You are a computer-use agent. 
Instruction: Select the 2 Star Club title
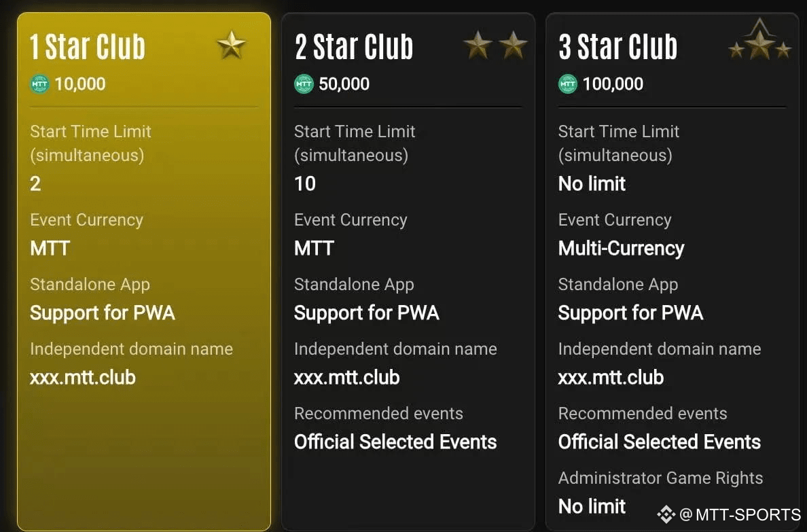coord(354,47)
